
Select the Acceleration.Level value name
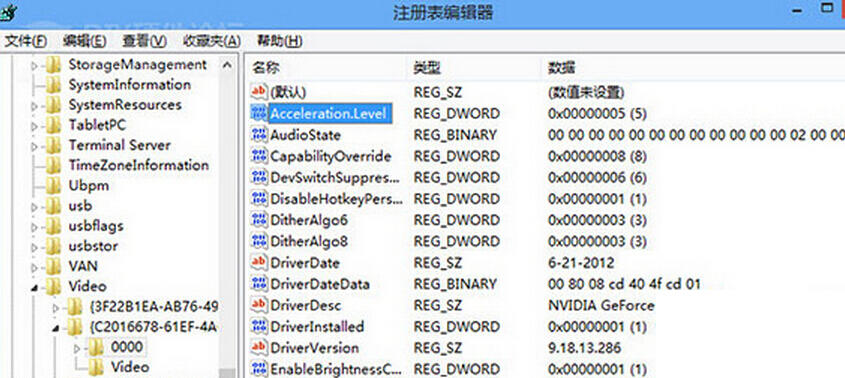click(329, 114)
